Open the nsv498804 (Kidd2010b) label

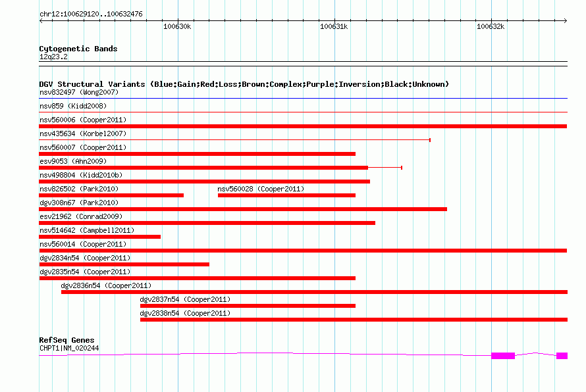point(81,175)
